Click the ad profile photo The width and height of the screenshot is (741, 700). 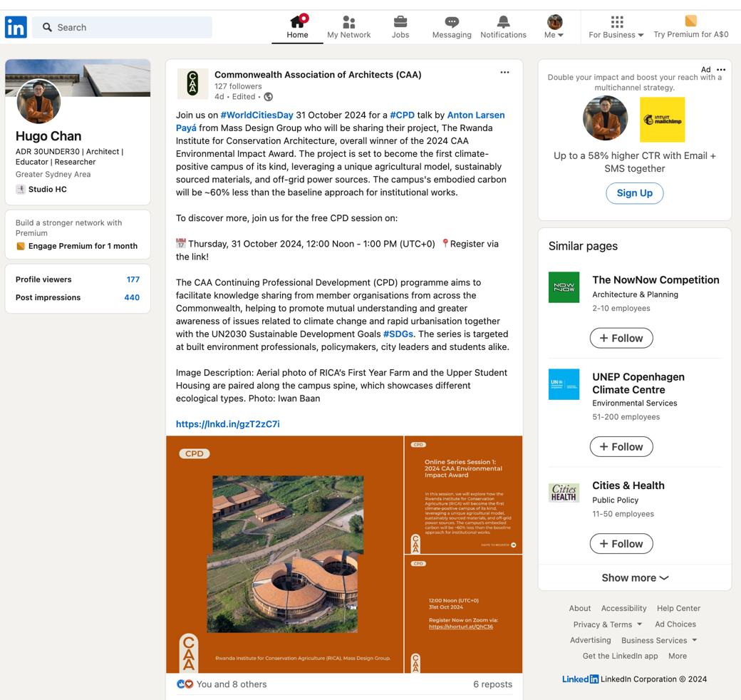[605, 118]
